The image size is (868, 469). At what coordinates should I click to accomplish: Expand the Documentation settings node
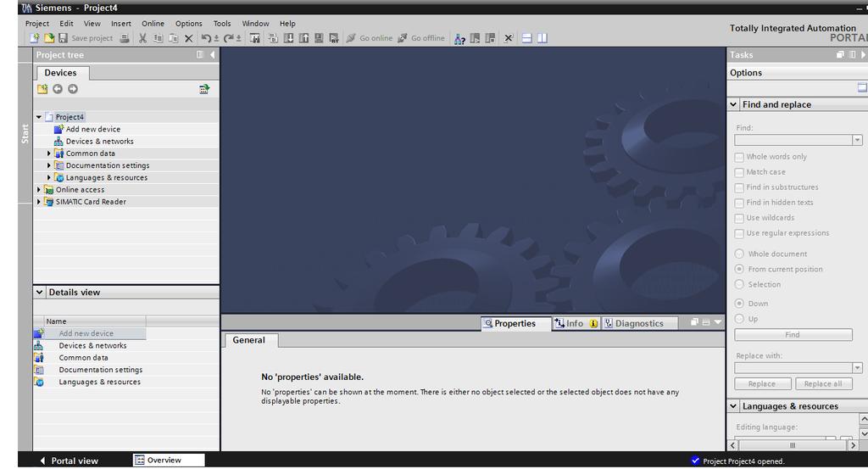(48, 165)
